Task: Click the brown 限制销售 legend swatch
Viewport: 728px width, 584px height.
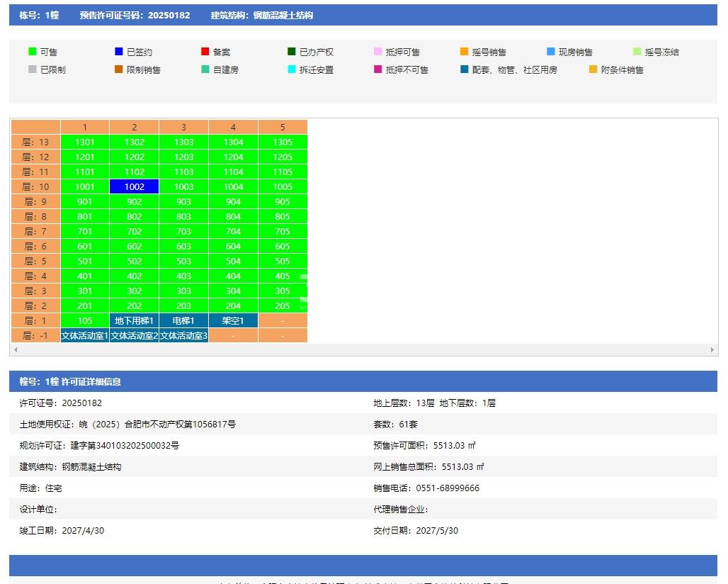Action: (119, 69)
